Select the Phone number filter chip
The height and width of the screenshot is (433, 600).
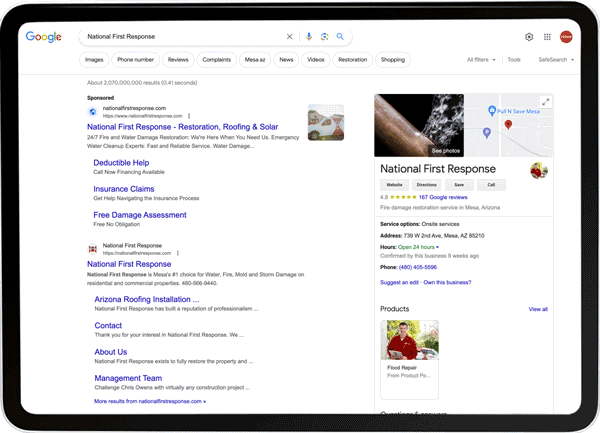(135, 60)
